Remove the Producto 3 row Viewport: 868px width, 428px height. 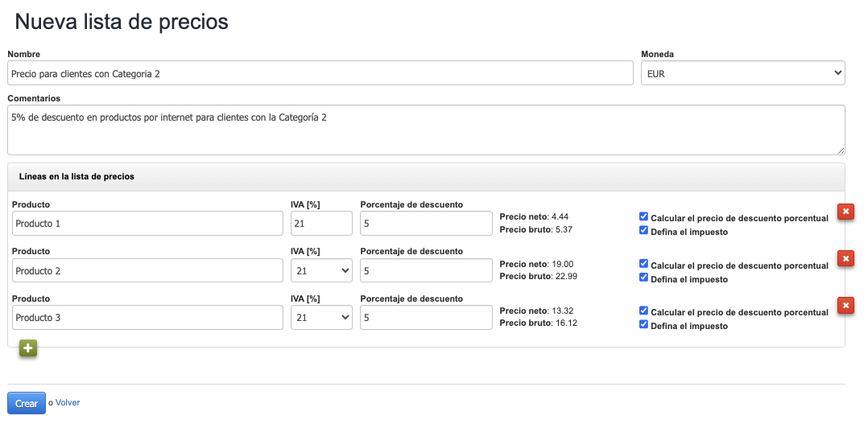click(x=845, y=306)
